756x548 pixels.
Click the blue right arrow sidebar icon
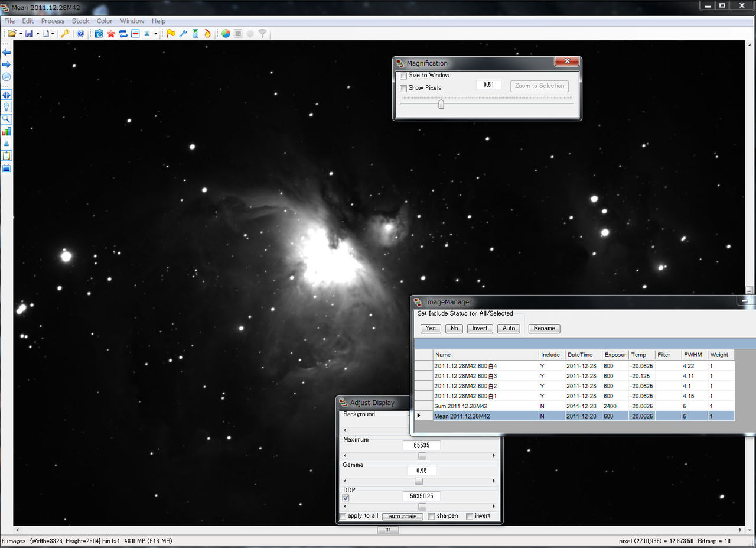coord(6,64)
